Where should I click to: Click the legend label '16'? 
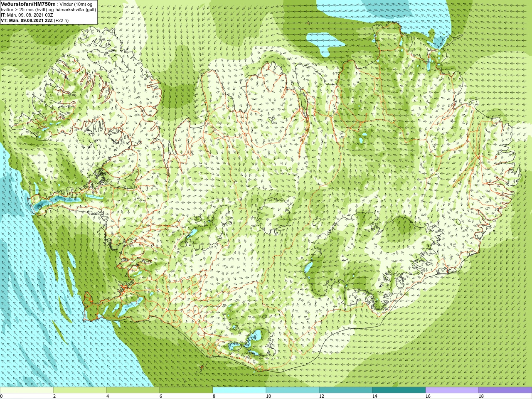click(428, 396)
